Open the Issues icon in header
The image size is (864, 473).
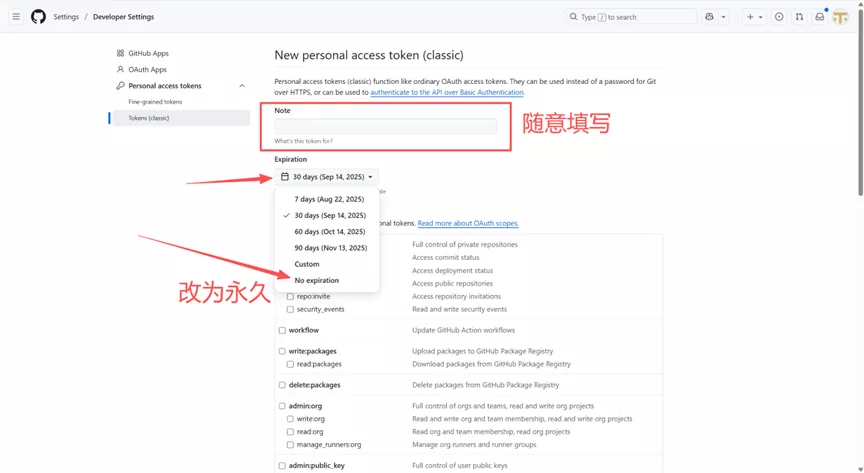(x=779, y=17)
